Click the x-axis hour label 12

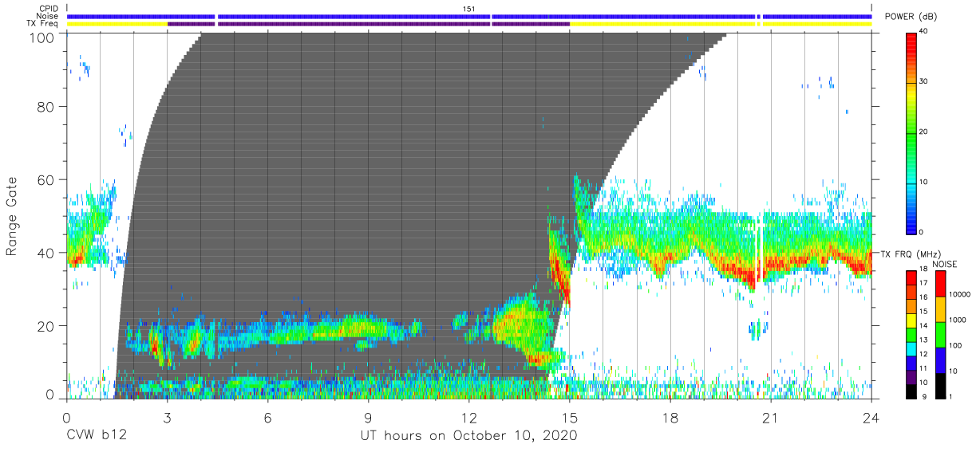point(469,417)
